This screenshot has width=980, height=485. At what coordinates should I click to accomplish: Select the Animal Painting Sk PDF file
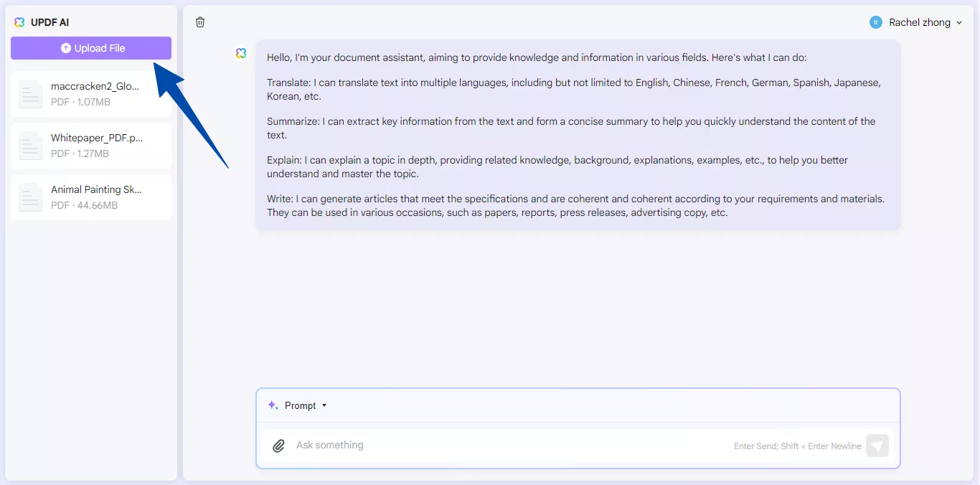tap(90, 197)
